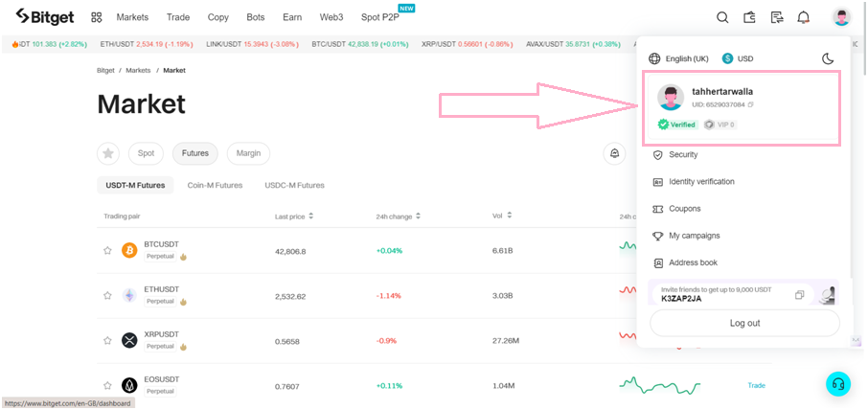Favourite the EOSUSDT row star
Viewport: 868px width, 410px height.
tap(107, 386)
